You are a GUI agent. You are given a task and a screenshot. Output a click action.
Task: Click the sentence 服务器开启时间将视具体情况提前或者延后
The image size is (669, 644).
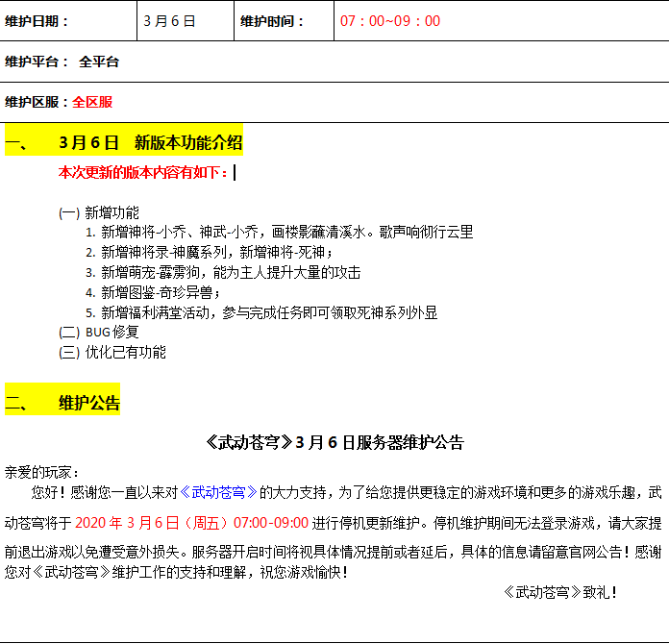coord(319,553)
